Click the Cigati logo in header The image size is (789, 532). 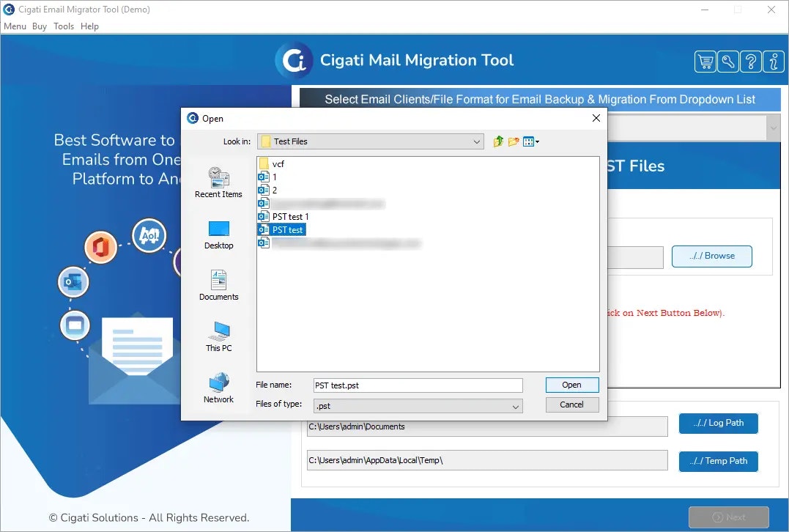(294, 60)
